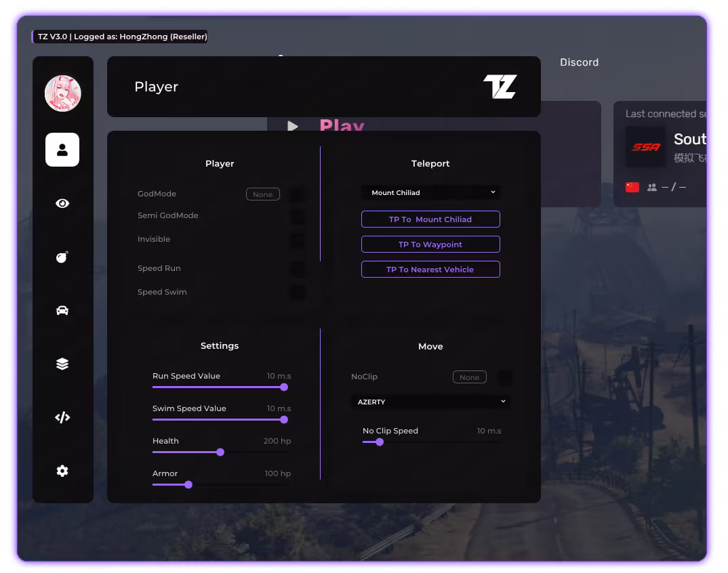Open the AZERTY keyboard layout dropdown
Viewport: 728px width, 573px height.
coord(431,402)
